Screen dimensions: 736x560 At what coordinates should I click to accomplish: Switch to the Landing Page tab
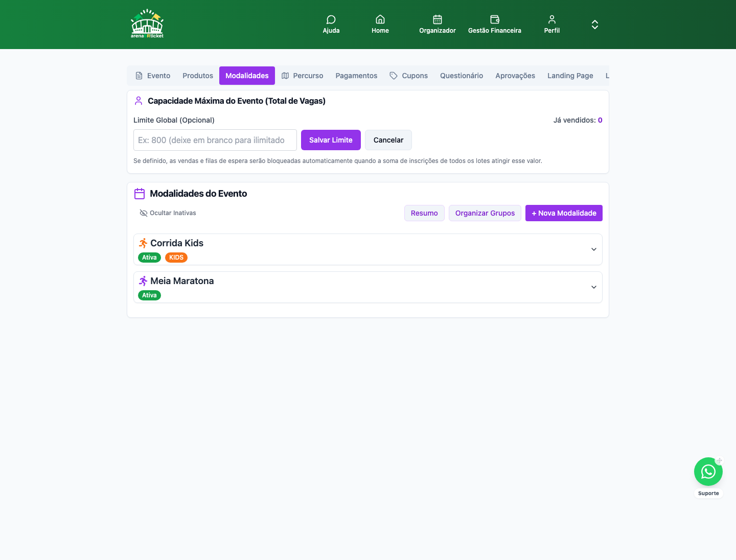tap(570, 76)
